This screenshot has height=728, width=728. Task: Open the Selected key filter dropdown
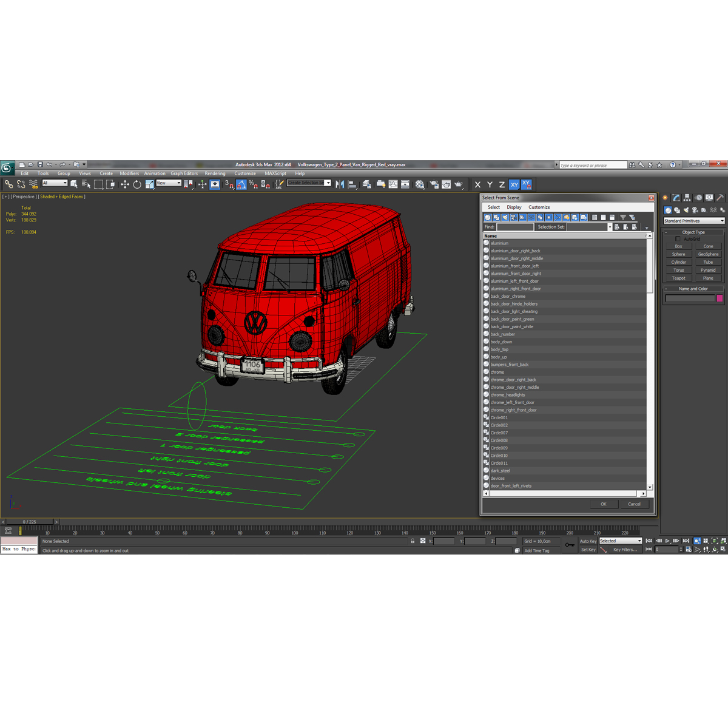tap(620, 541)
